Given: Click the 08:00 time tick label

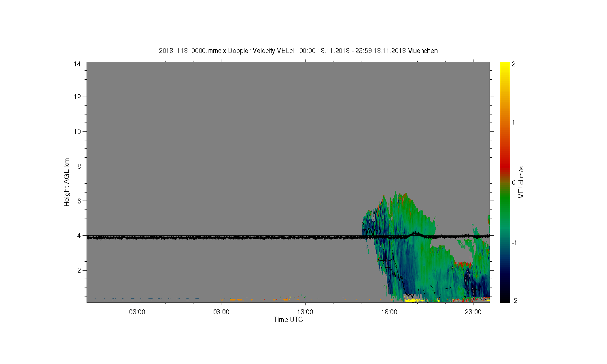Looking at the screenshot, I should [221, 312].
